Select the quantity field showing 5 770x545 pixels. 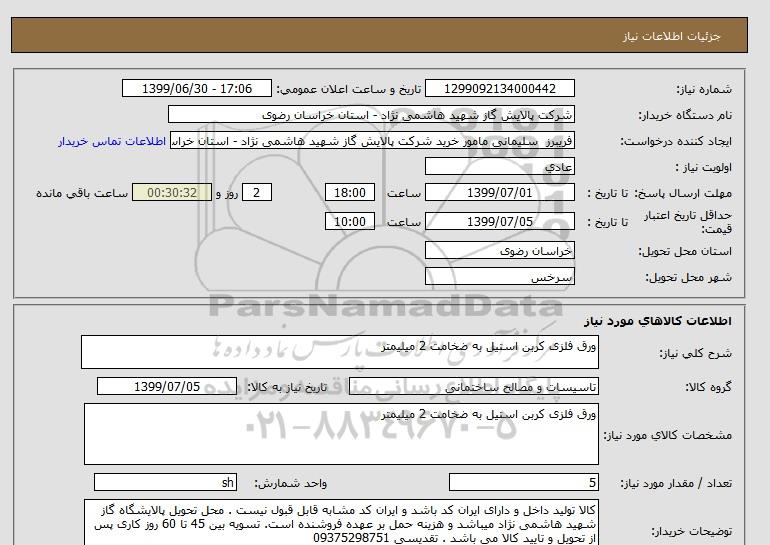pos(524,482)
